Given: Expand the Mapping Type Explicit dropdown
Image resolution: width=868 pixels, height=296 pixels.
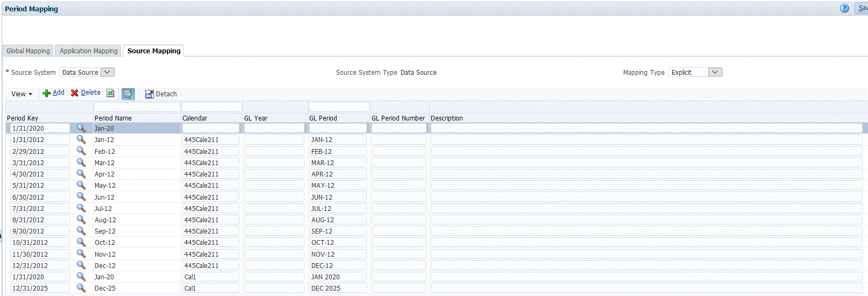Looking at the screenshot, I should tap(715, 72).
